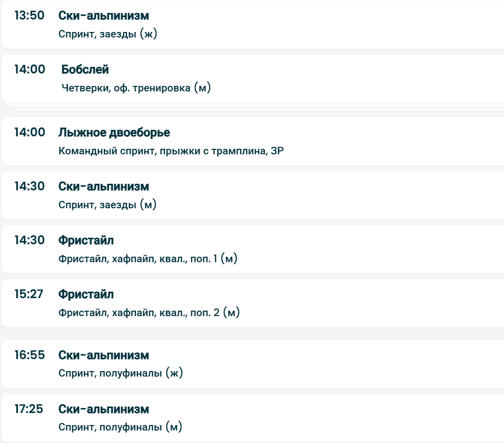Open the Фристайл event title at 15:27
The image size is (504, 443).
[x=86, y=294]
